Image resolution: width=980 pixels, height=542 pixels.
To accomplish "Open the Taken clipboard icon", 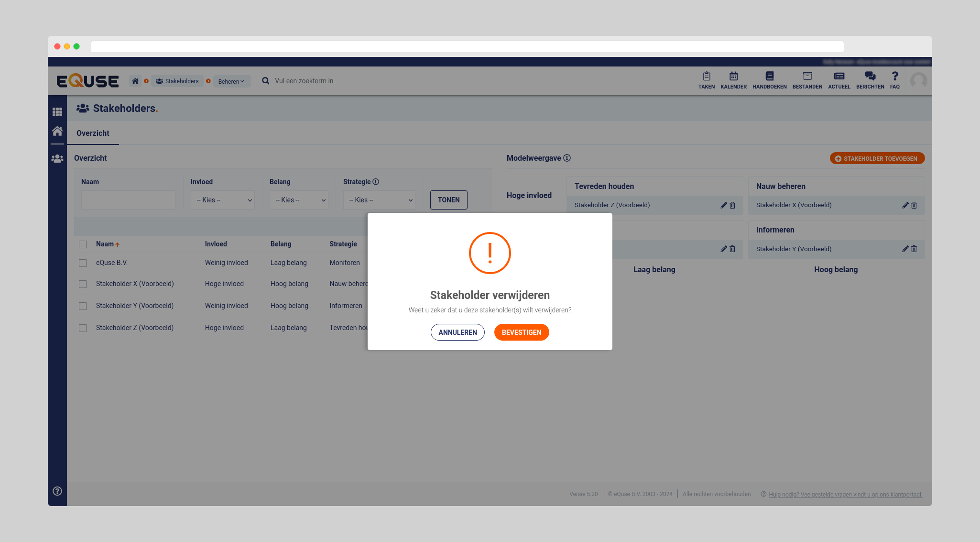I will pos(706,77).
